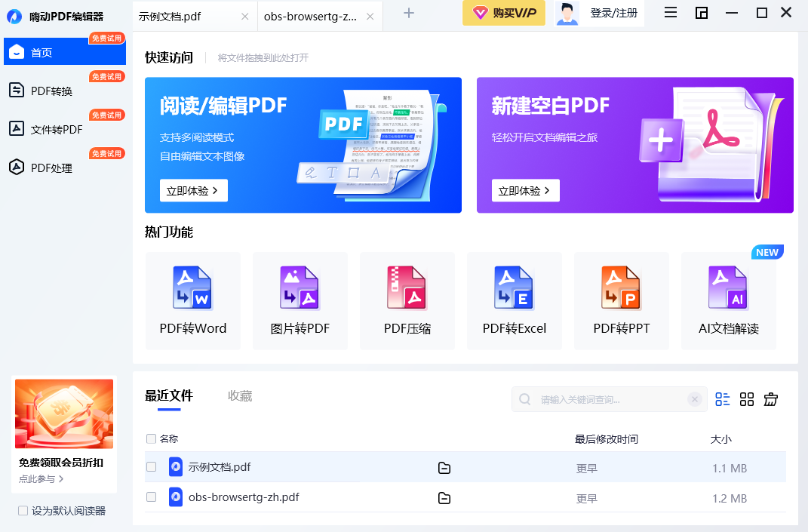The height and width of the screenshot is (532, 808).
Task: Click the 购买VIP banner button
Action: click(503, 13)
